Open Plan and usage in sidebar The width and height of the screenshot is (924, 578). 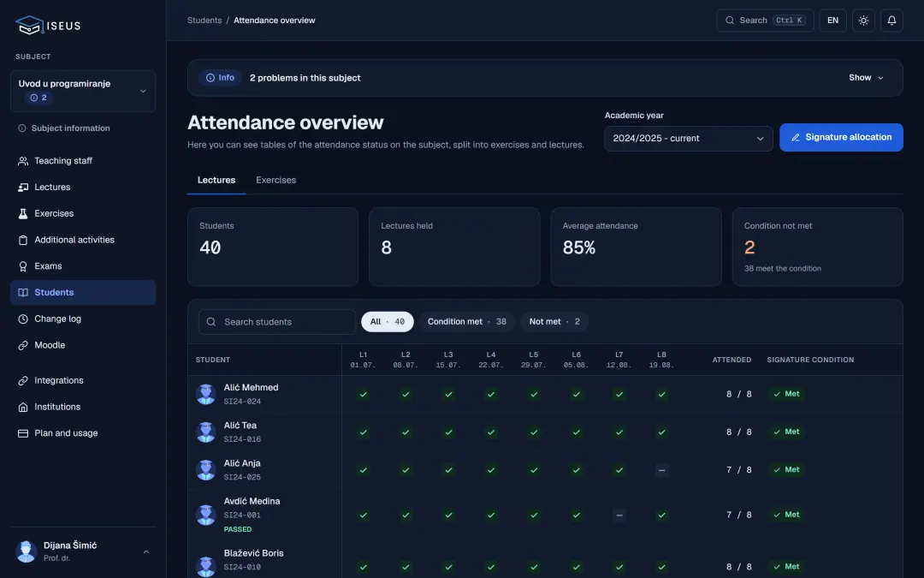click(x=83, y=433)
